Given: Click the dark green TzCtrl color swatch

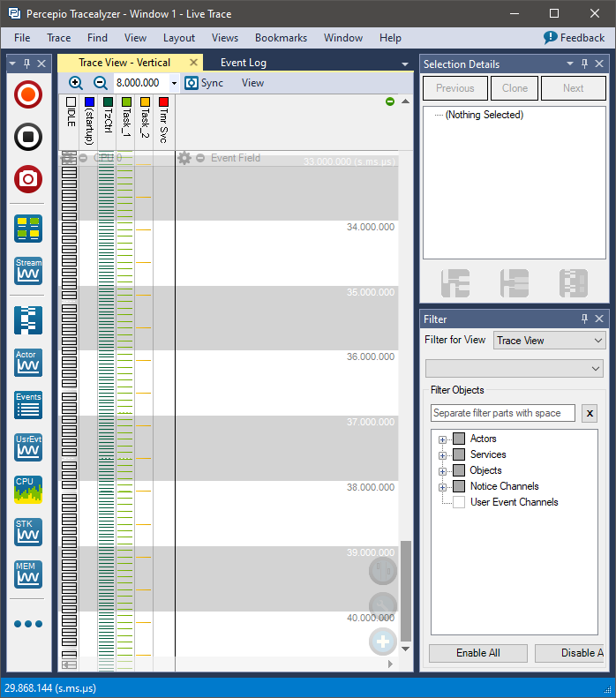Looking at the screenshot, I should [109, 102].
